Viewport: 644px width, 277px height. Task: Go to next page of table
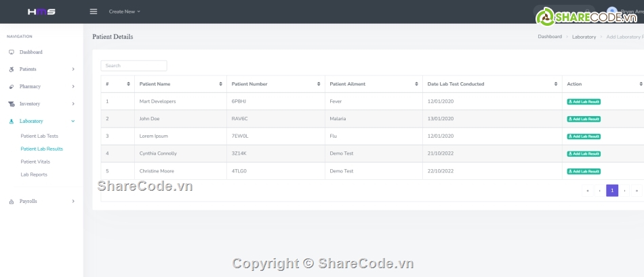[624, 191]
